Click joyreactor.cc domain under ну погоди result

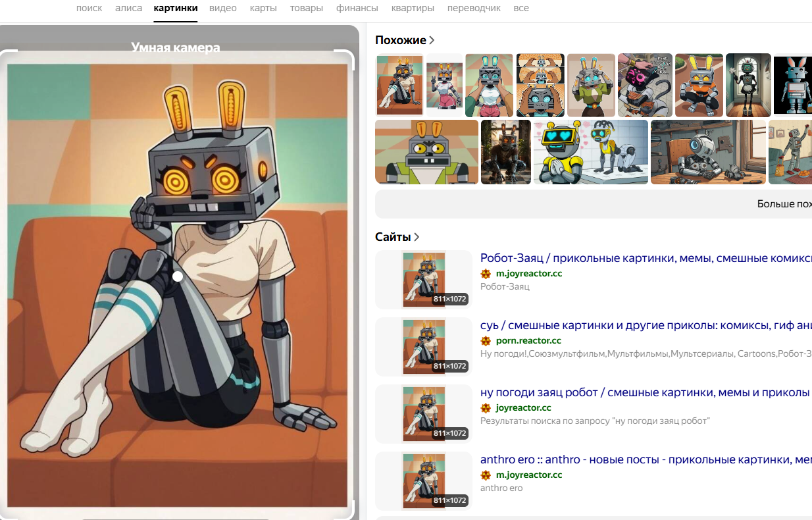(524, 408)
